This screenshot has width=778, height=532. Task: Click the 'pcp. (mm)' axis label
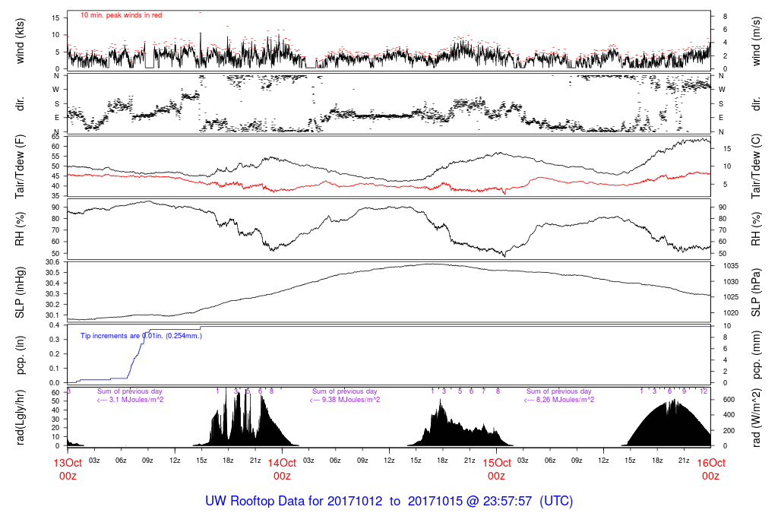coord(756,354)
